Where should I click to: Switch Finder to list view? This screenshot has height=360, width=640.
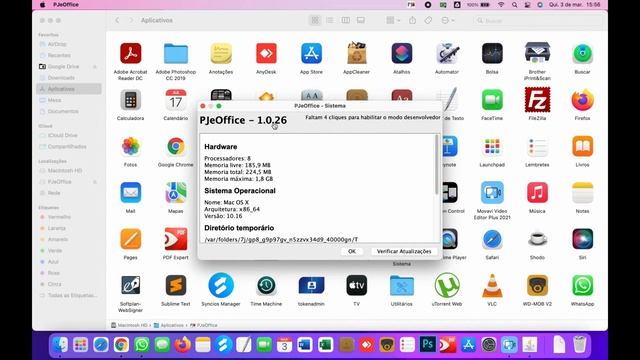330,20
